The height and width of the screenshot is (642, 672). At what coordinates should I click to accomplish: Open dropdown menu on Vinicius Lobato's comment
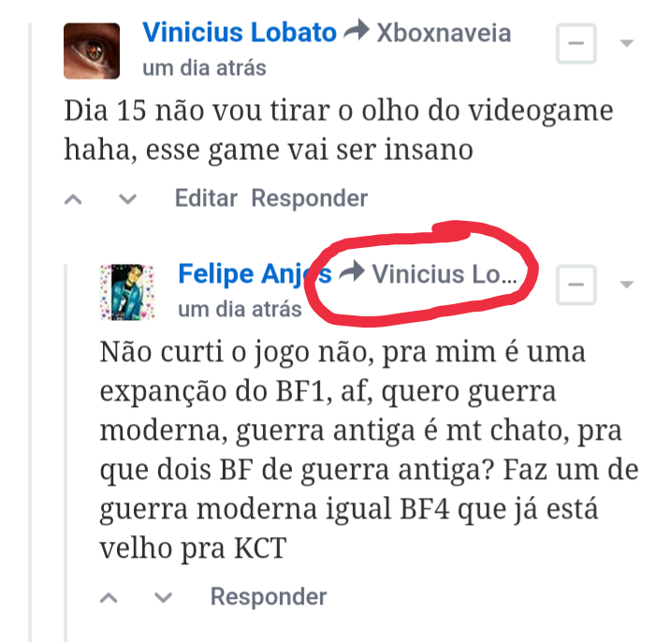(x=626, y=43)
